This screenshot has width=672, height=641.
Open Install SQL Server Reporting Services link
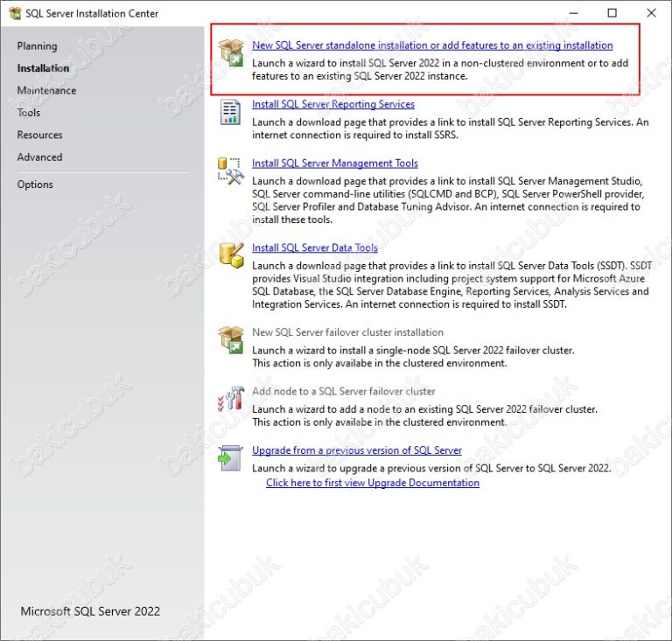tap(332, 104)
